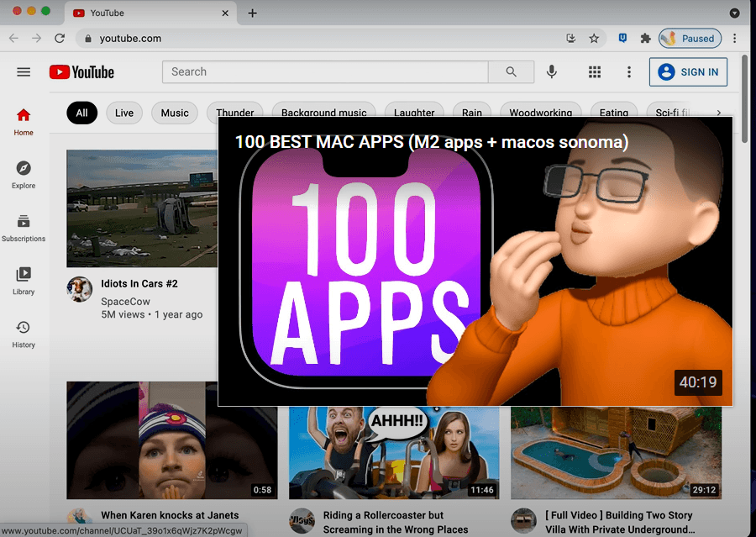Click the villa video channel avatar
This screenshot has width=756, height=537.
tap(523, 521)
